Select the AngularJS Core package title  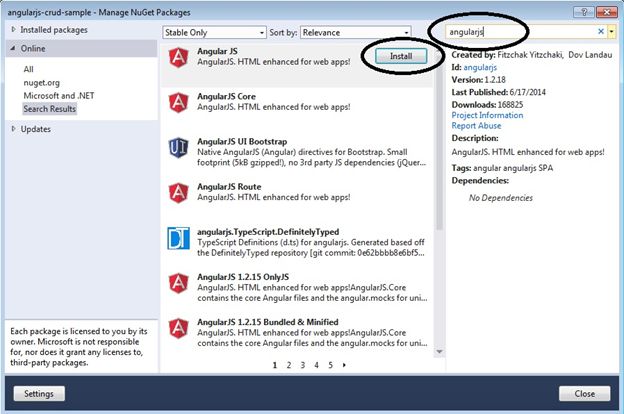[x=226, y=96]
